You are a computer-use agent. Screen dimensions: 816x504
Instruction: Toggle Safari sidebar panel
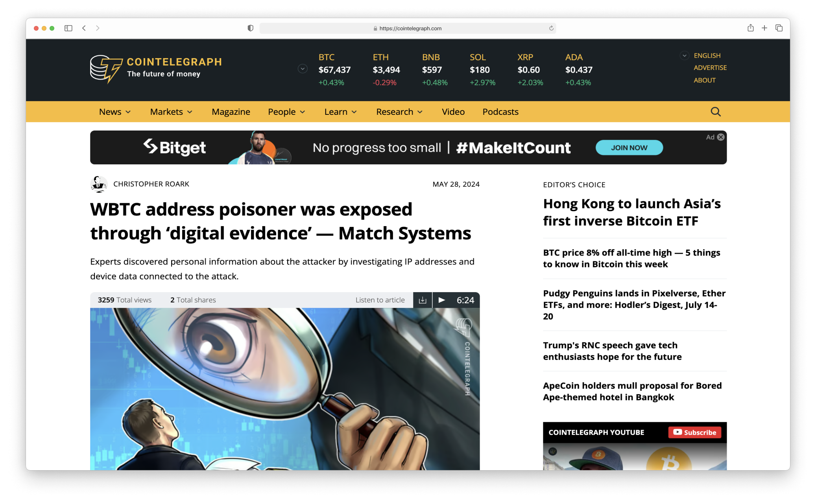[68, 28]
